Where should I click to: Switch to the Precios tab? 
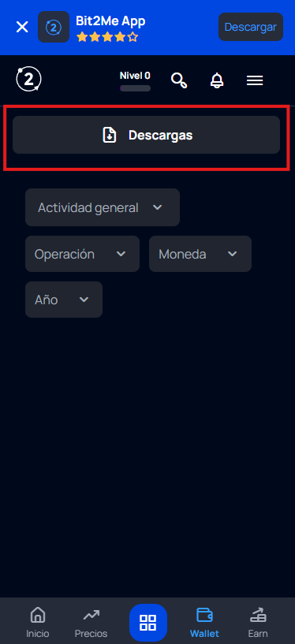tap(91, 623)
